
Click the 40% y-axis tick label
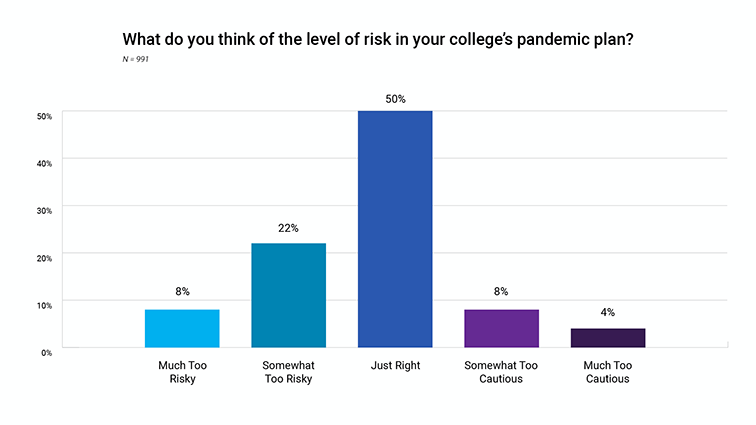[45, 161]
